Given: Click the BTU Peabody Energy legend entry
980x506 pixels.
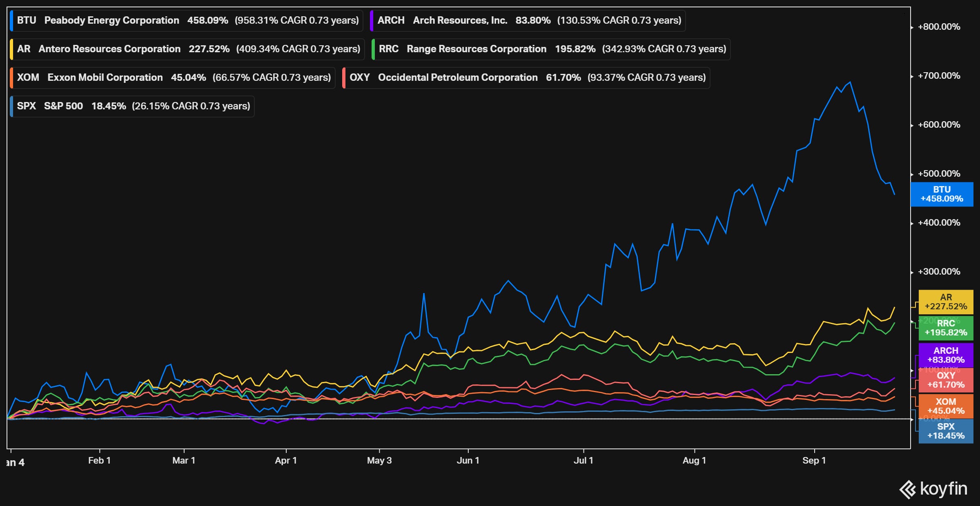Looking at the screenshot, I should tap(187, 20).
